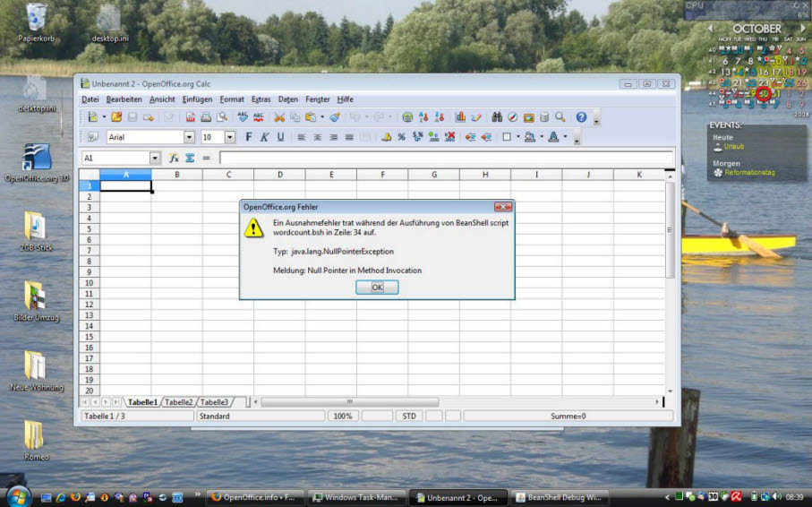Open the Hilfe menu
The height and width of the screenshot is (507, 812).
pos(345,99)
